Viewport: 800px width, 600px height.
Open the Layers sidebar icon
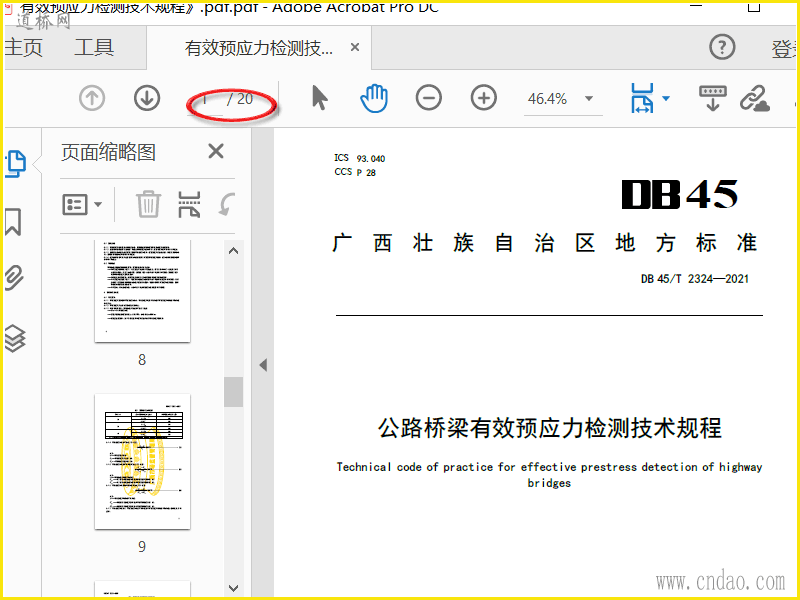(x=15, y=338)
